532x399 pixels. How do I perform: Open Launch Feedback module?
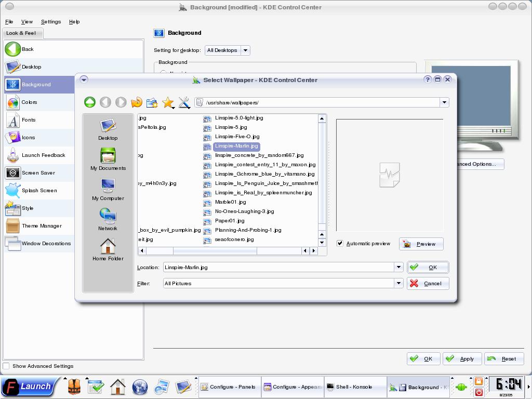[39, 155]
